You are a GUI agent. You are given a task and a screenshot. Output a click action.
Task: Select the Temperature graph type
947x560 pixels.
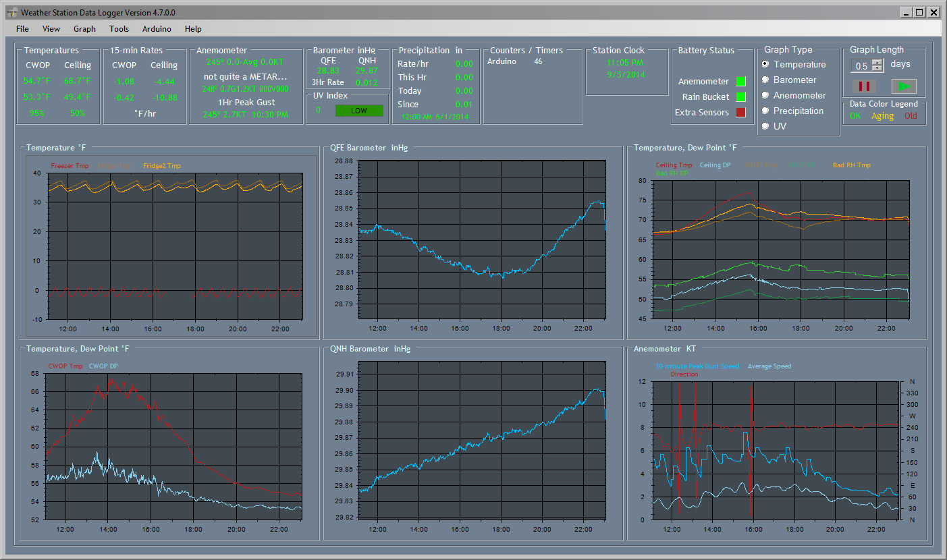765,64
